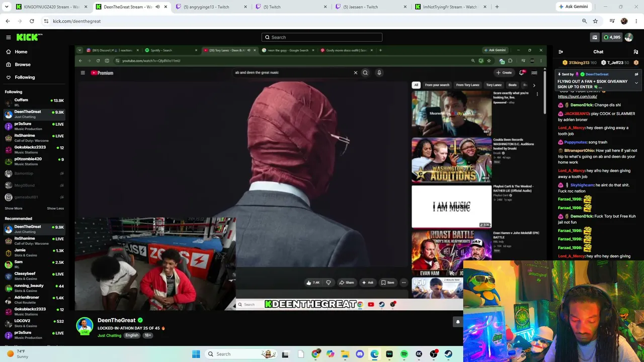Screen dimensions: 644x362
Task: Open the weather widget showing 74°F
Action: coord(18,354)
